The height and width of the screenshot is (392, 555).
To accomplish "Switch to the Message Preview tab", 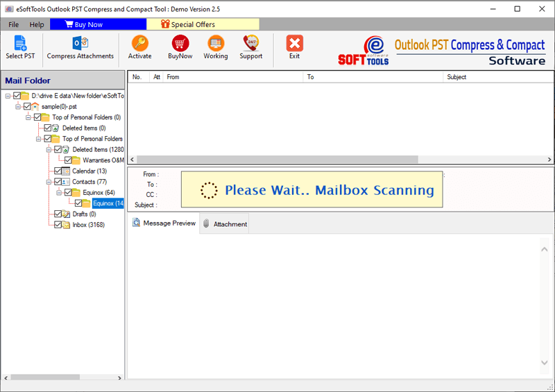I will (164, 223).
